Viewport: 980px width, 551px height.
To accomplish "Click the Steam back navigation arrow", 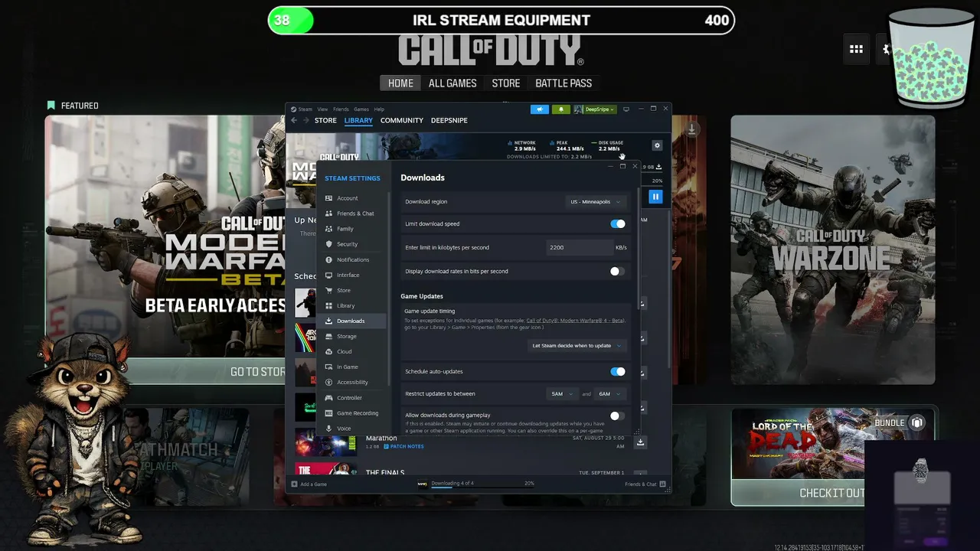I will click(294, 120).
